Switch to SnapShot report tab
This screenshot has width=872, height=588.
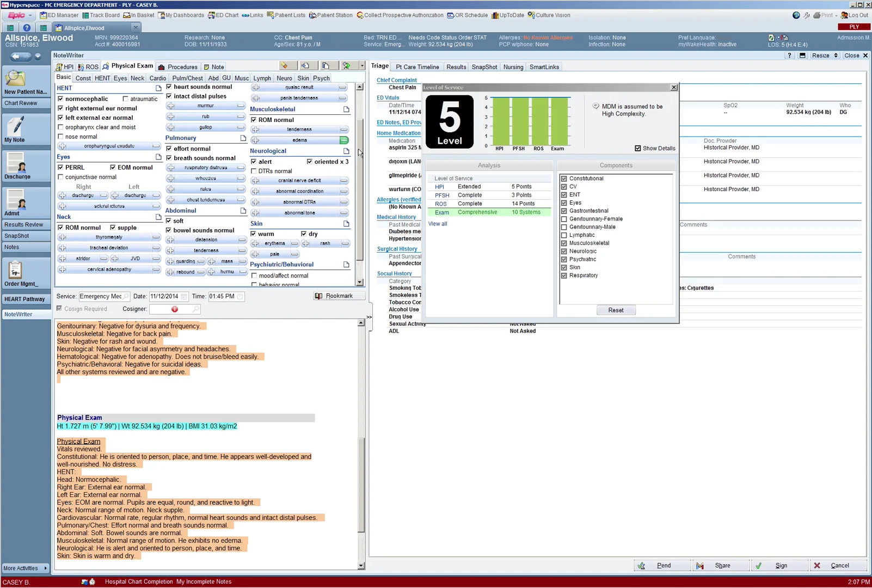coord(484,67)
